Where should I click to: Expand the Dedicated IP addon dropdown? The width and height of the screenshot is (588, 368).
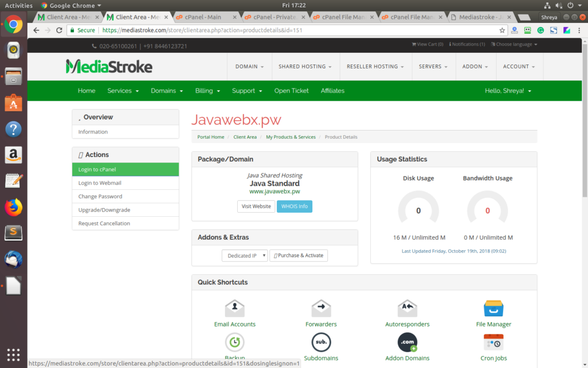(245, 255)
